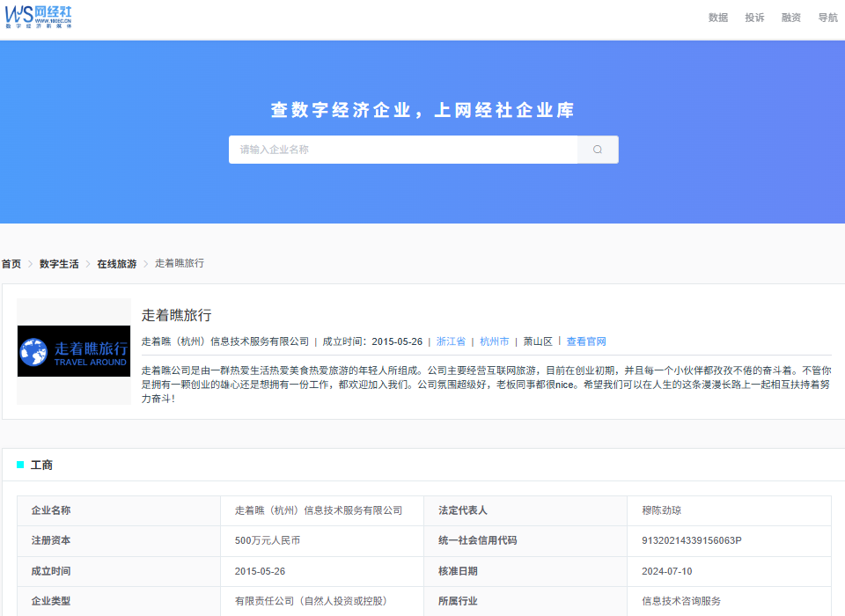Open the 浙江省 province link

(451, 341)
